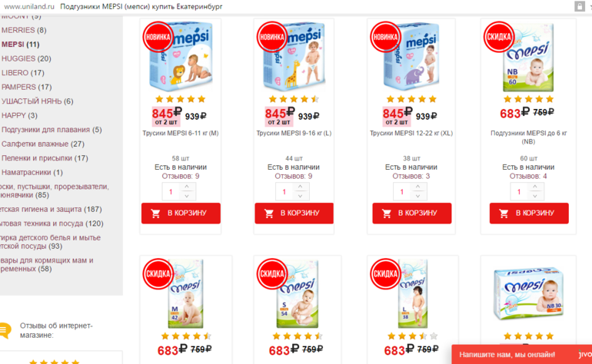This screenshot has height=364, width=592.
Task: Open the jivo online chat widget
Action: pos(522,355)
